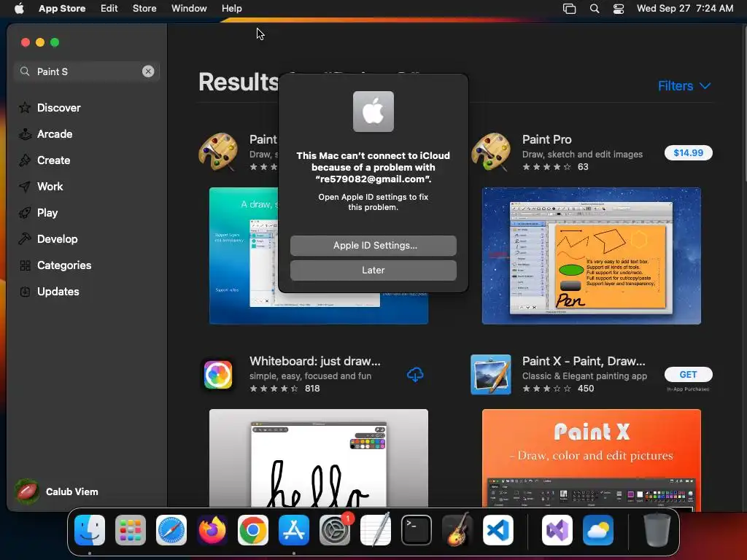Go to the Create section
The width and height of the screenshot is (747, 560).
click(x=53, y=160)
